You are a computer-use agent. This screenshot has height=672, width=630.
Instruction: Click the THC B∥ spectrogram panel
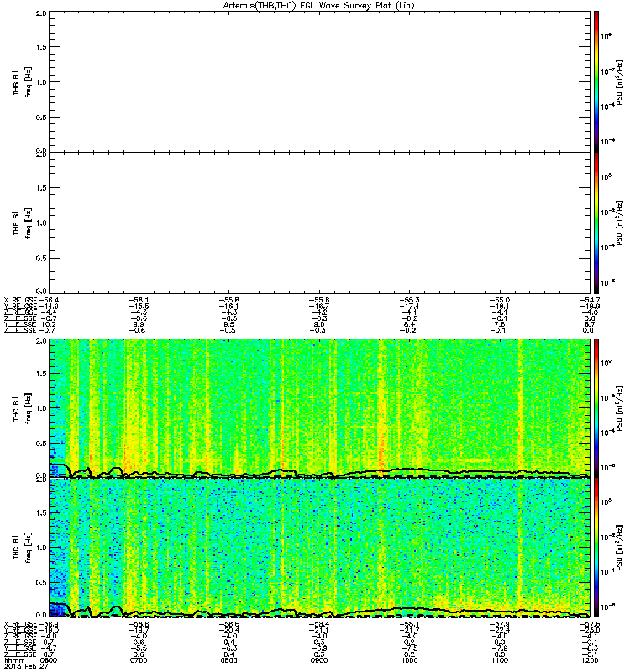click(x=320, y=548)
